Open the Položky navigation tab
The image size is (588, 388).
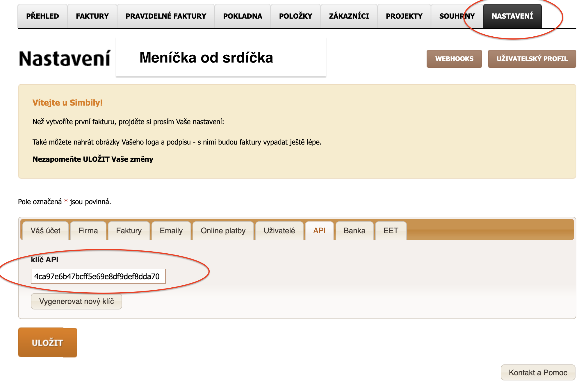coord(295,16)
